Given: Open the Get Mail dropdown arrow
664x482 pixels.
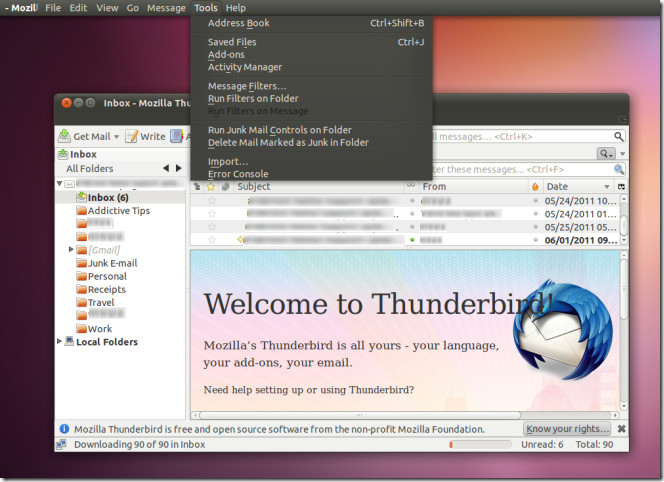Looking at the screenshot, I should [116, 137].
